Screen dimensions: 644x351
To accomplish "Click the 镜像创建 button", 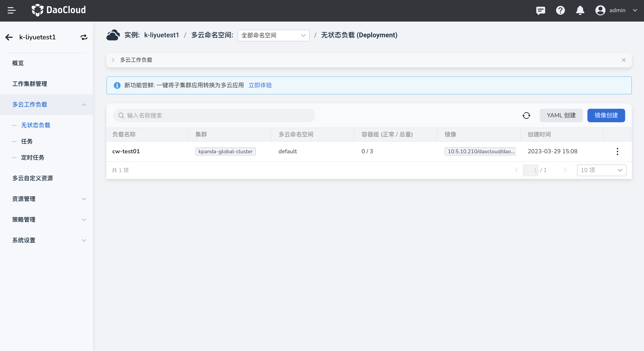I will point(606,115).
